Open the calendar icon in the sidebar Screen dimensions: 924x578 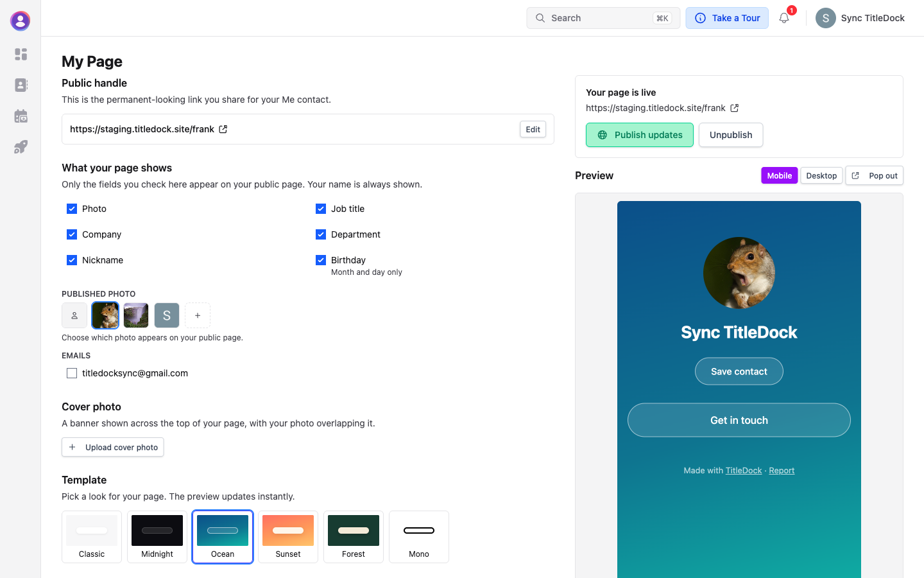click(x=21, y=116)
